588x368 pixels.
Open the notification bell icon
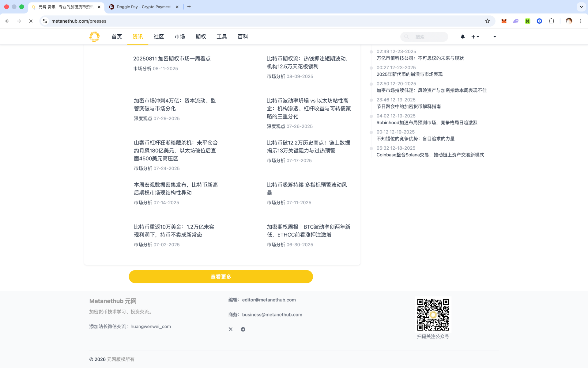point(463,37)
